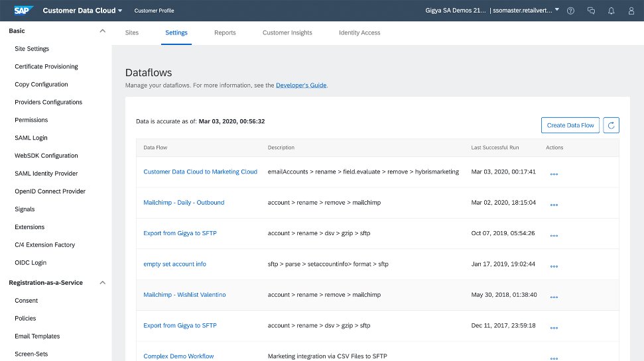Show notifications bell icon

(x=611, y=11)
